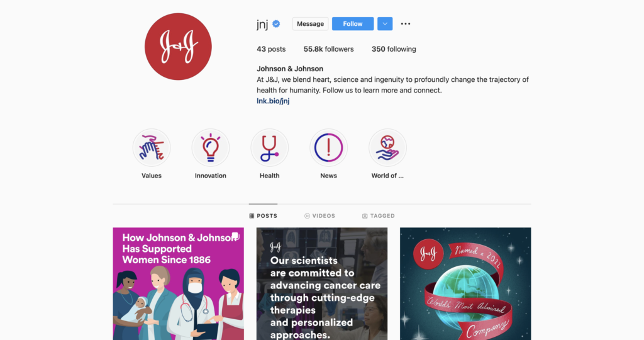Switch to the Tagged tab
Image resolution: width=644 pixels, height=340 pixels.
coord(378,216)
